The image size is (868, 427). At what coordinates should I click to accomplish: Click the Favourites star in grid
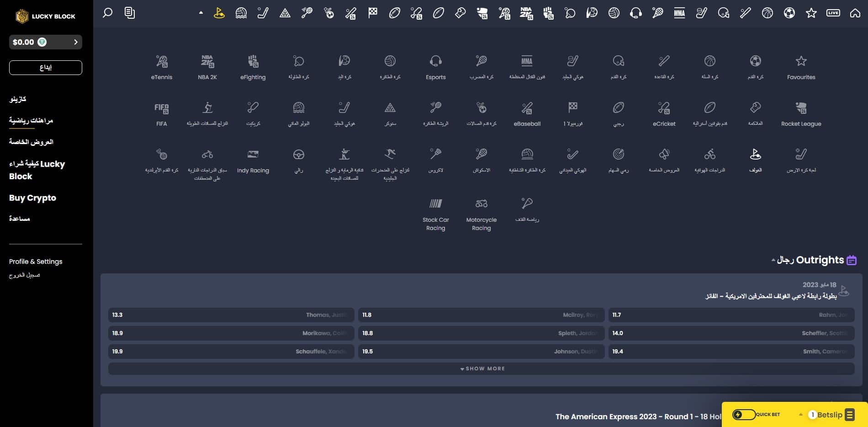pyautogui.click(x=801, y=67)
